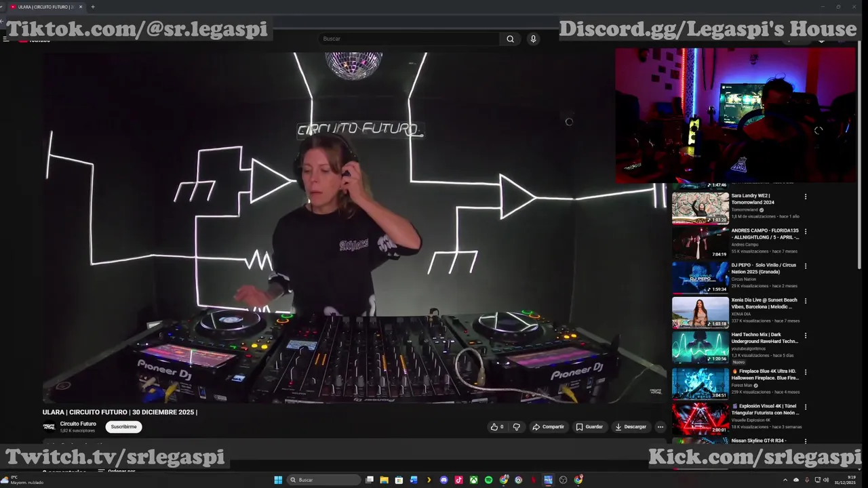Image resolution: width=868 pixels, height=488 pixels.
Task: Dislike the video with thumbs down
Action: click(x=517, y=427)
